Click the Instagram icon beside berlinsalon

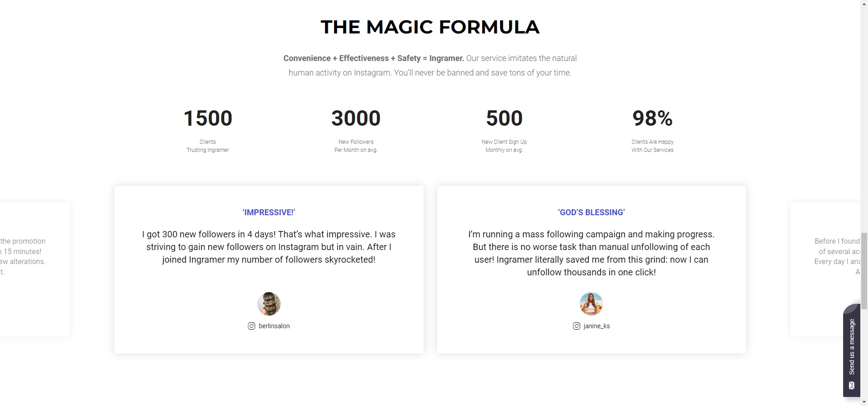pyautogui.click(x=251, y=326)
